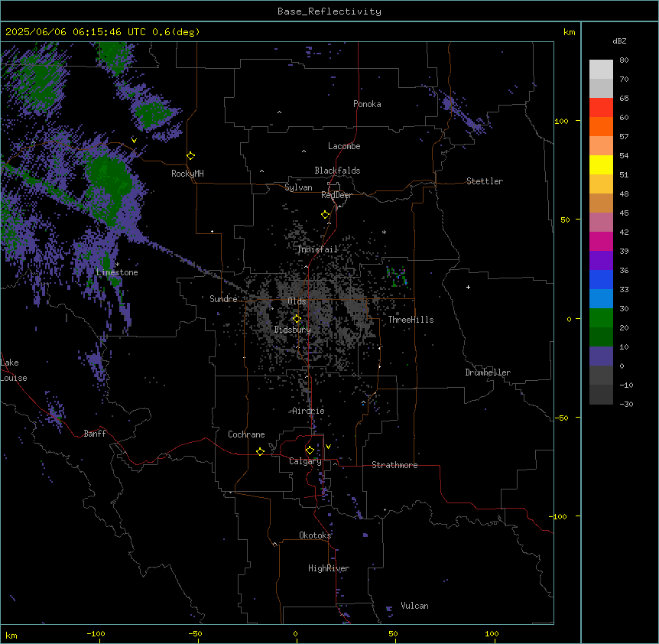Click the Base_Reflectivity title
The image size is (659, 644).
329,11
